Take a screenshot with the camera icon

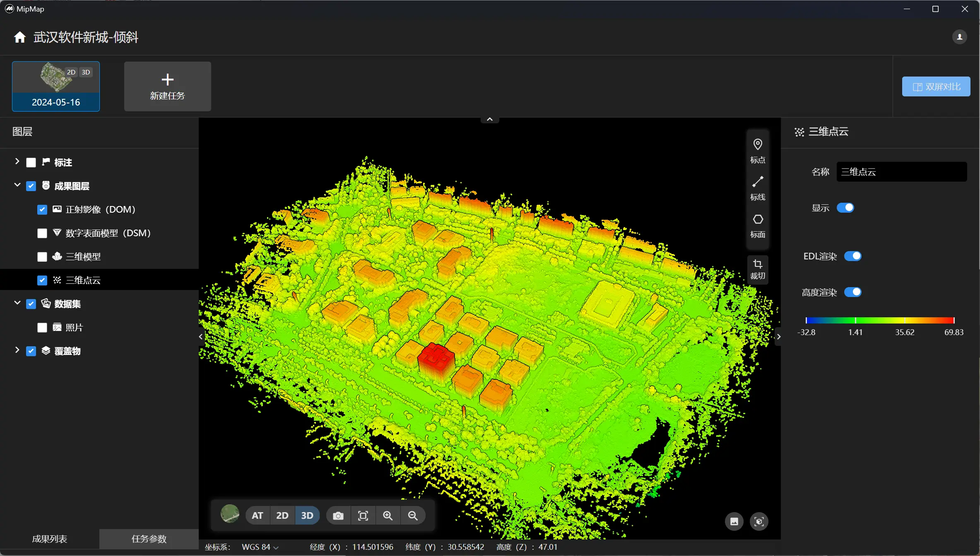(338, 516)
